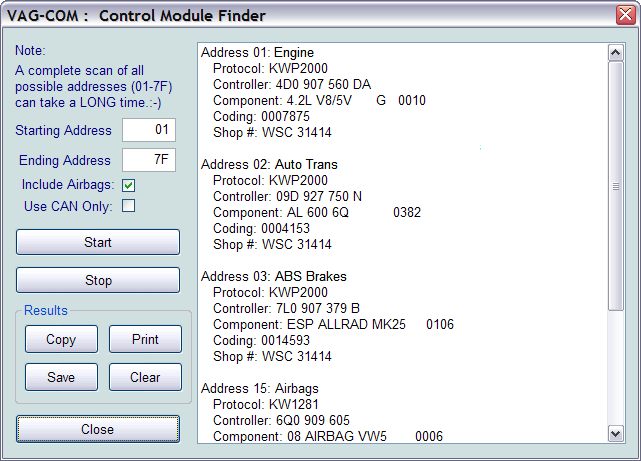Select the 'Address 03: ABS Brakes' line
641x461 pixels.
click(x=274, y=277)
